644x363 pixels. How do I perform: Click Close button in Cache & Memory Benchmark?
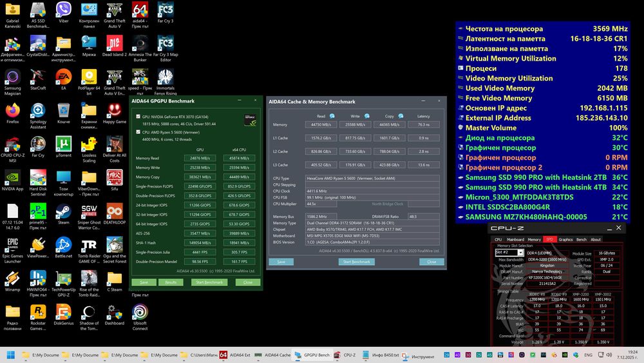[431, 262]
